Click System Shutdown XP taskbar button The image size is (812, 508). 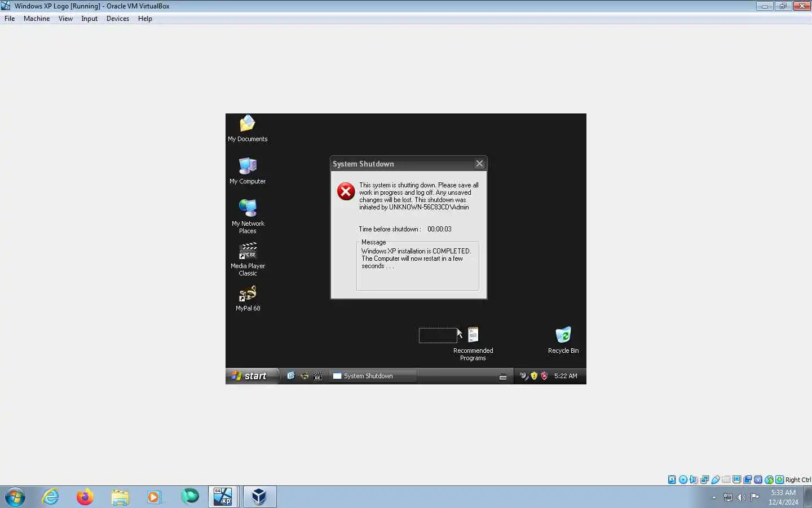pos(372,376)
